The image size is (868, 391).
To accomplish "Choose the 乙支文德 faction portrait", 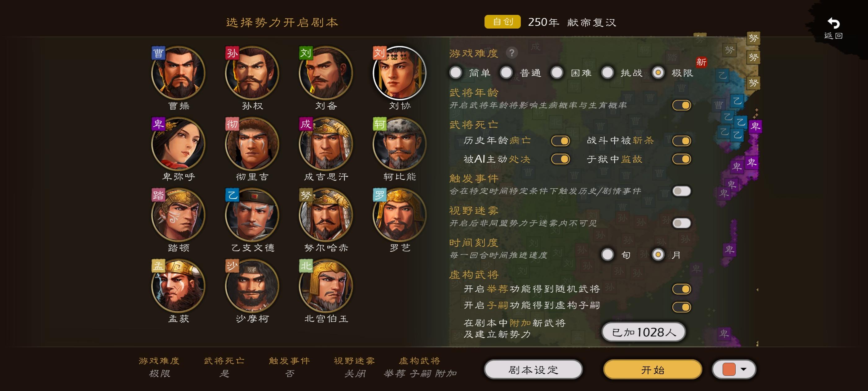I will [252, 215].
